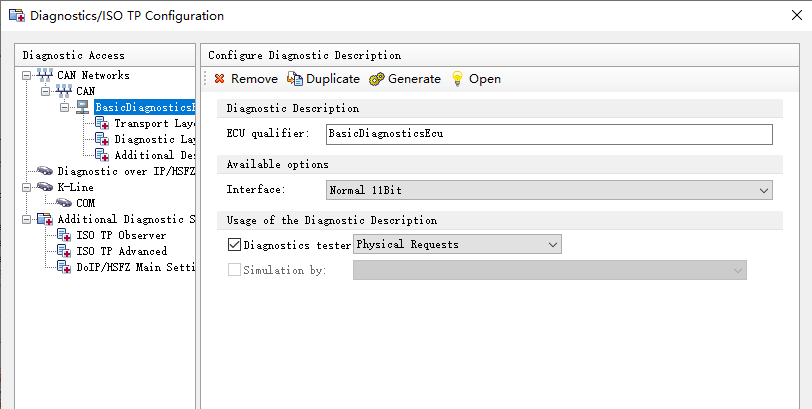Select the COM node under K-Line
This screenshot has height=409, width=812.
click(x=85, y=203)
